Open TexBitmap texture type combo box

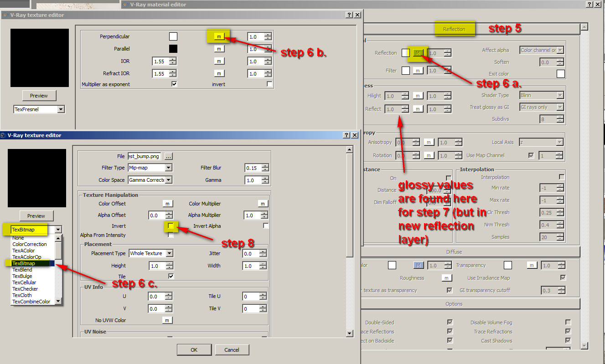tap(36, 230)
